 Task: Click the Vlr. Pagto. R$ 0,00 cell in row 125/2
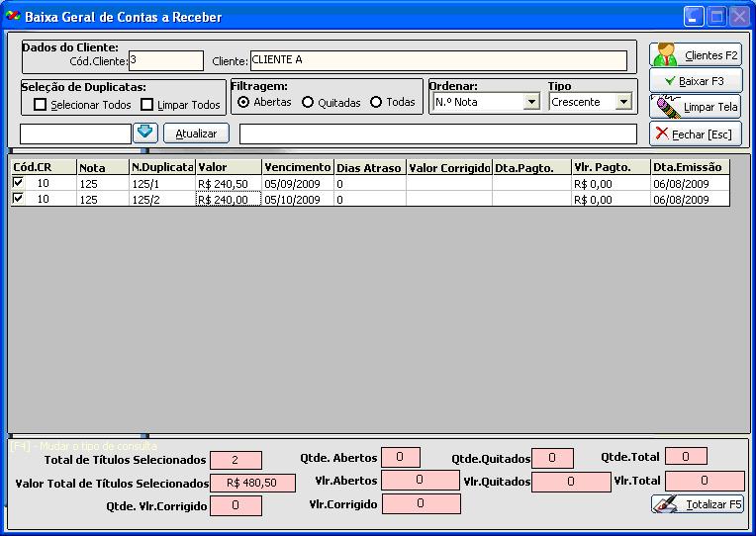point(611,199)
